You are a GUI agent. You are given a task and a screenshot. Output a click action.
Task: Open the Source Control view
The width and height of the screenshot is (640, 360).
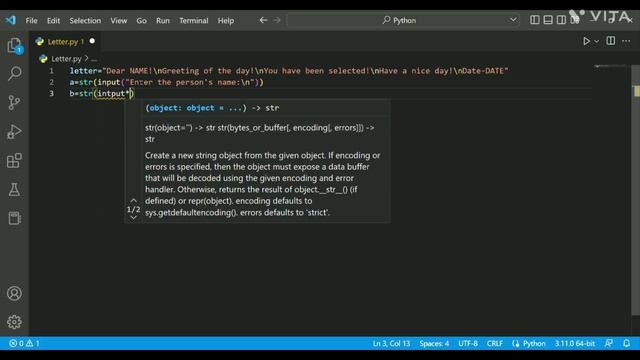click(x=14, y=102)
